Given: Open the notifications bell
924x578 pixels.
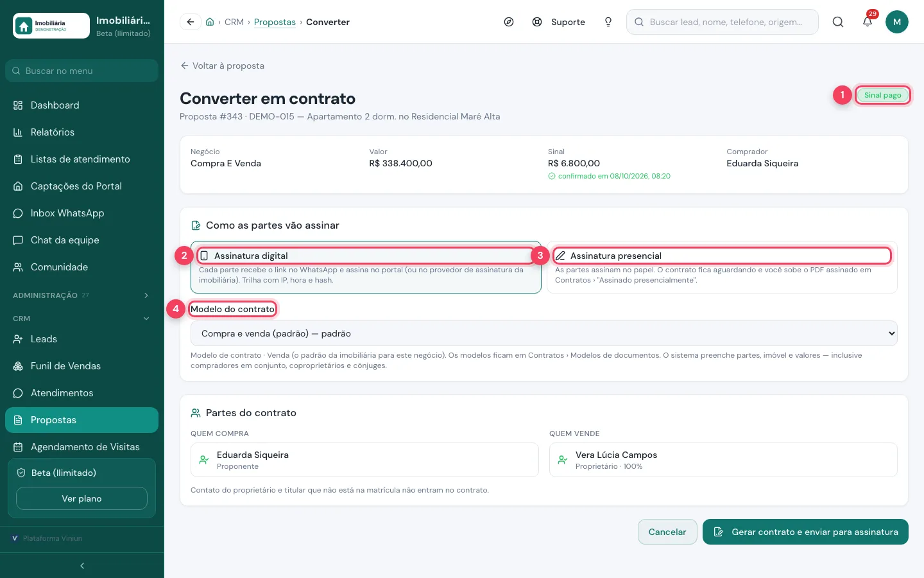Looking at the screenshot, I should click(868, 22).
